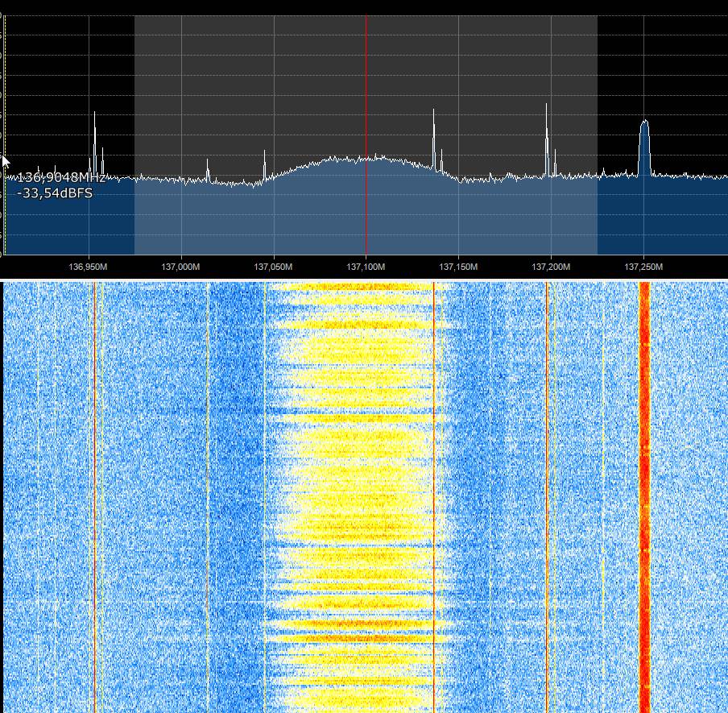Click the 137,050M frequency axis label
This screenshot has width=728, height=713.
273,267
